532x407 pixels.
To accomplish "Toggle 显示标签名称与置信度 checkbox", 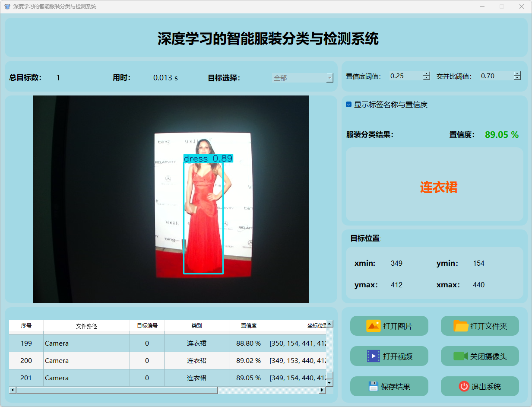I will 349,105.
